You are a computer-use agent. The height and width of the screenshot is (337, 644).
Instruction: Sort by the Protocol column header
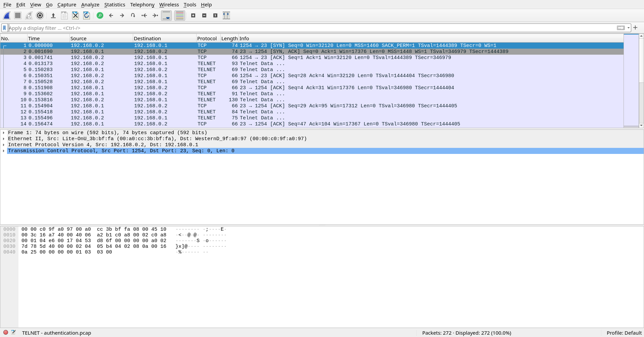coord(208,38)
